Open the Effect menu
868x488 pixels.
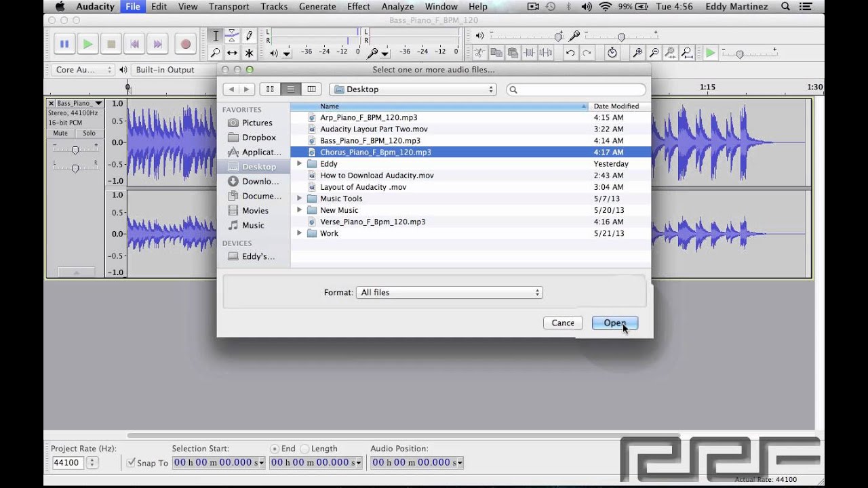tap(359, 6)
